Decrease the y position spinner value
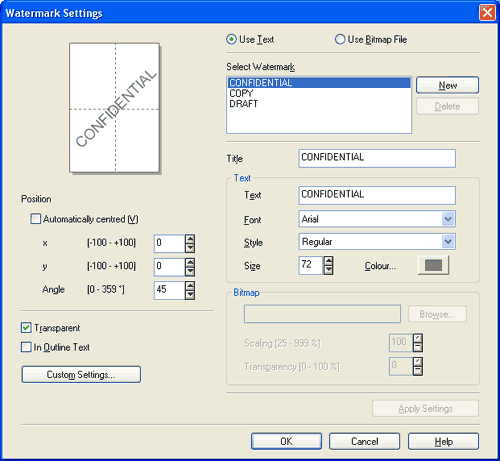The width and height of the screenshot is (500, 461). click(x=190, y=272)
